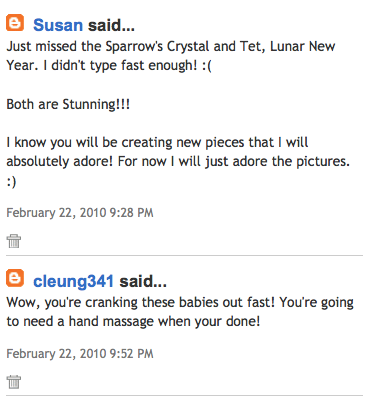
Task: Click the "Wow, you're cranking these babies" line
Action: click(x=180, y=303)
